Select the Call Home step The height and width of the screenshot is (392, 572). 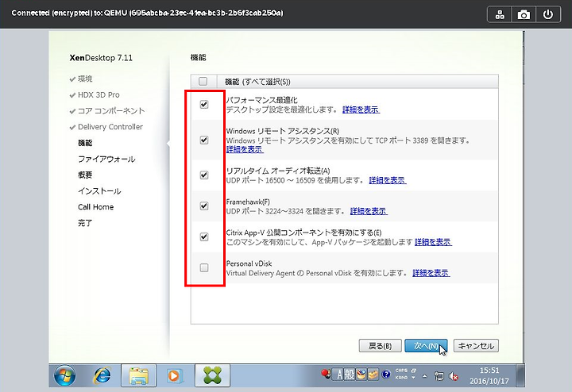[x=95, y=207]
